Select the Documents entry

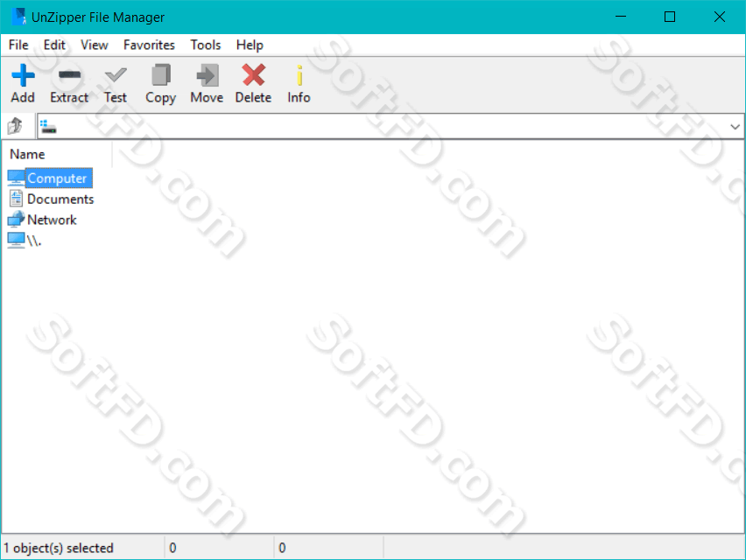click(60, 199)
